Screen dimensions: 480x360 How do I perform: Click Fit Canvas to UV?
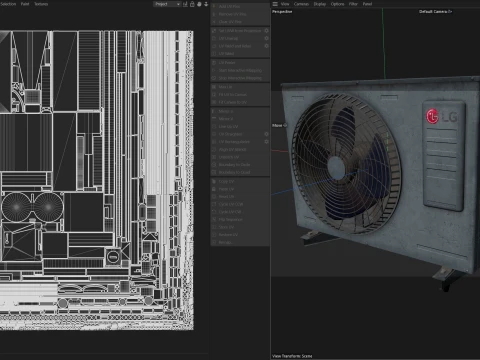240,102
